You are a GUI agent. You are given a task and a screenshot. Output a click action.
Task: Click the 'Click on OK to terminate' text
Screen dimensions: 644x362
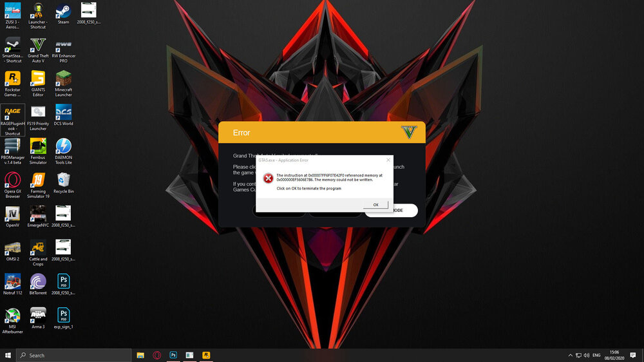[309, 189]
